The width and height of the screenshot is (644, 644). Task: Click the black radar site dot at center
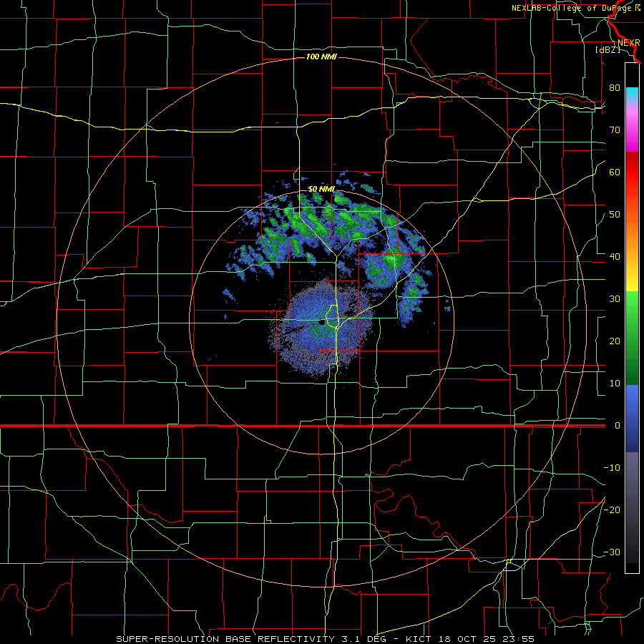pyautogui.click(x=321, y=323)
